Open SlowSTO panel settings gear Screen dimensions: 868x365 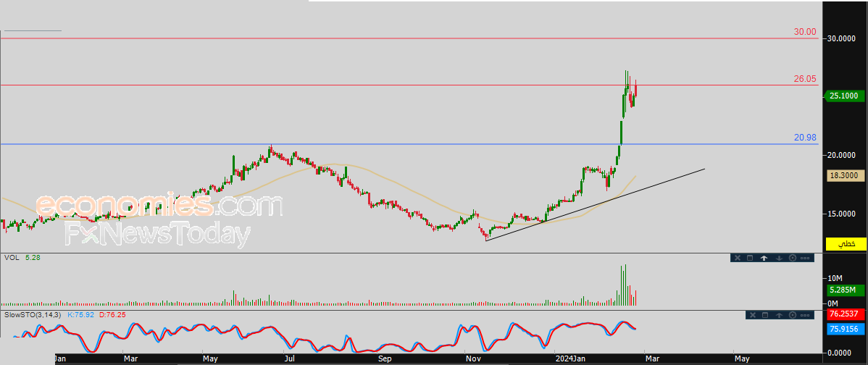[x=792, y=315]
